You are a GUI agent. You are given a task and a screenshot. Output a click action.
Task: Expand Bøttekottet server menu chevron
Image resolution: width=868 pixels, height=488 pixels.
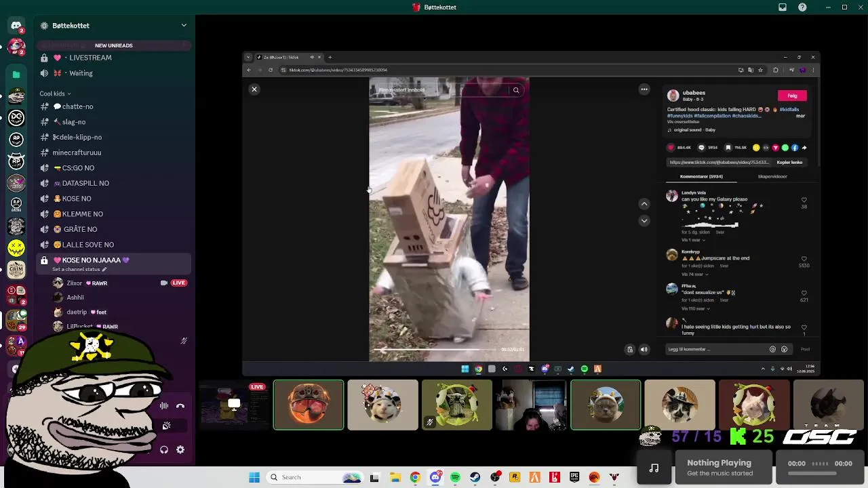(x=184, y=26)
